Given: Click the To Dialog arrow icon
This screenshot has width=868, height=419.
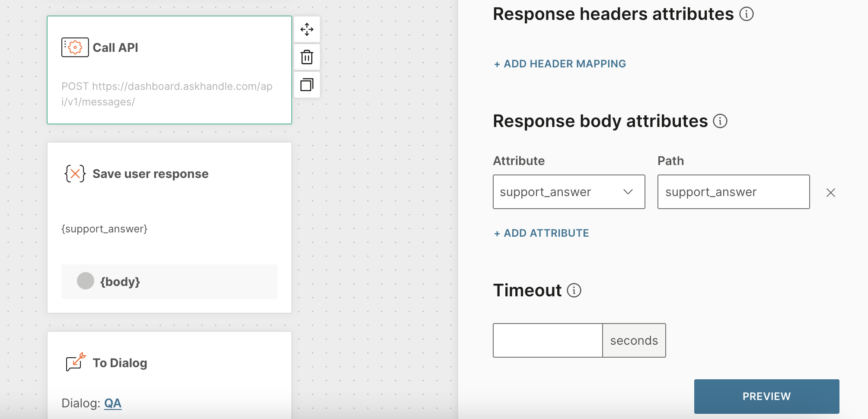Looking at the screenshot, I should (76, 362).
